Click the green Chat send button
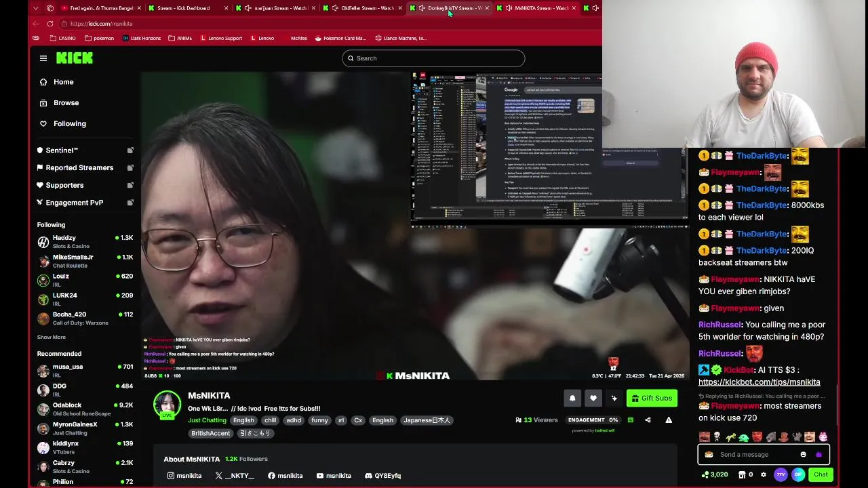The width and height of the screenshot is (868, 488). (821, 474)
